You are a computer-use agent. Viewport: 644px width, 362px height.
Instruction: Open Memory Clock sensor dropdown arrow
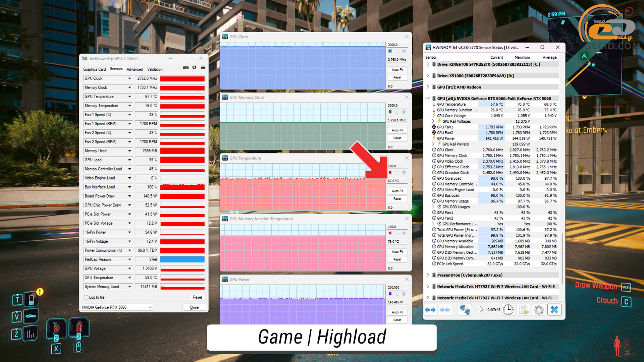[129, 87]
